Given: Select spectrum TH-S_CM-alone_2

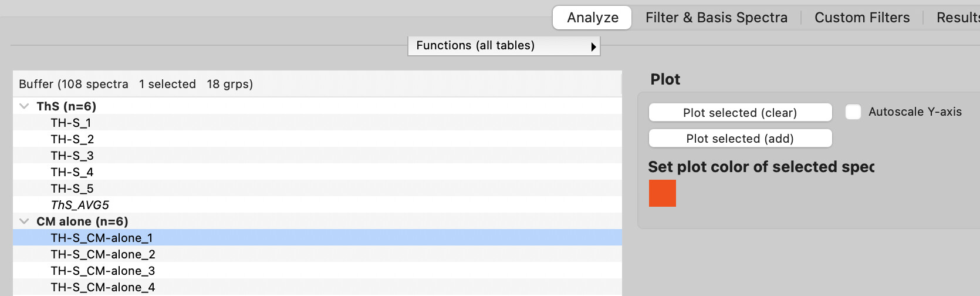Looking at the screenshot, I should [317, 254].
